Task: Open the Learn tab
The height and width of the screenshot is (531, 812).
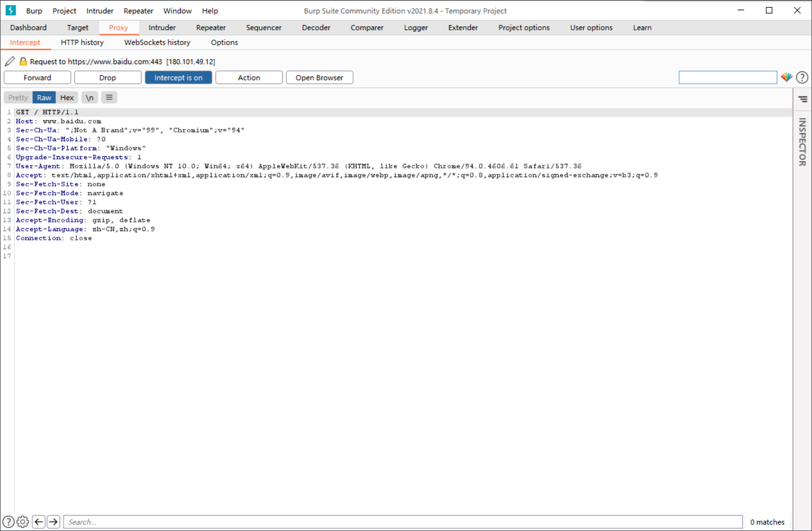Action: coord(642,28)
